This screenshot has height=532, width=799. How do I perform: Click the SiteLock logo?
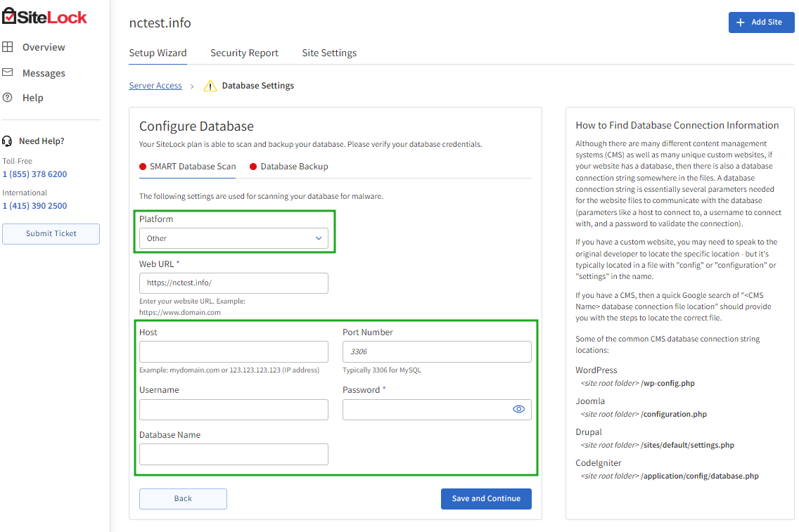(44, 16)
